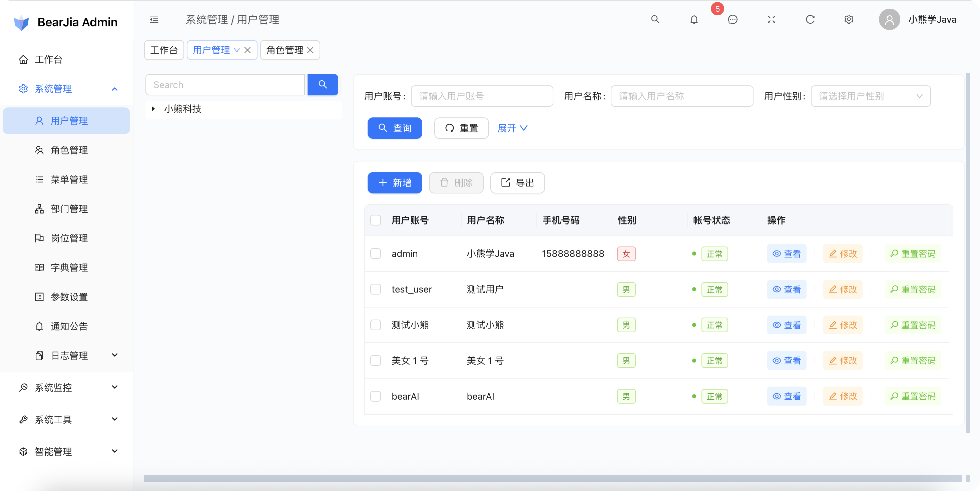The image size is (980, 491).
Task: Click the 正常 status tag for bearAI
Action: pyautogui.click(x=714, y=396)
